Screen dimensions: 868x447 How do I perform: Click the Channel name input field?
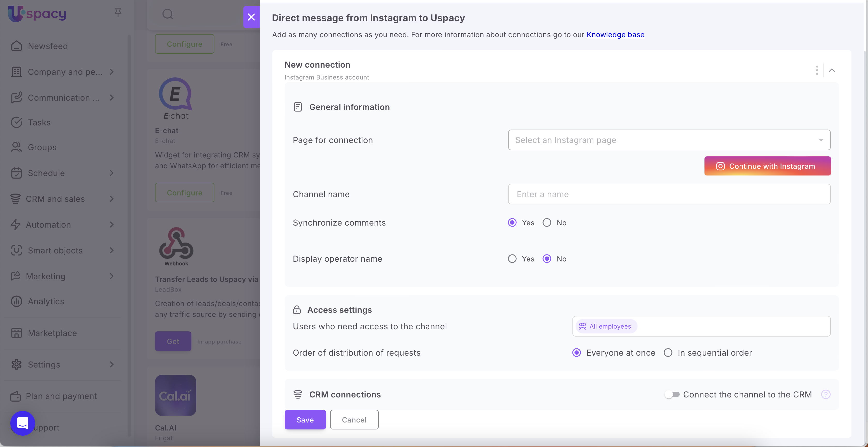pos(669,194)
